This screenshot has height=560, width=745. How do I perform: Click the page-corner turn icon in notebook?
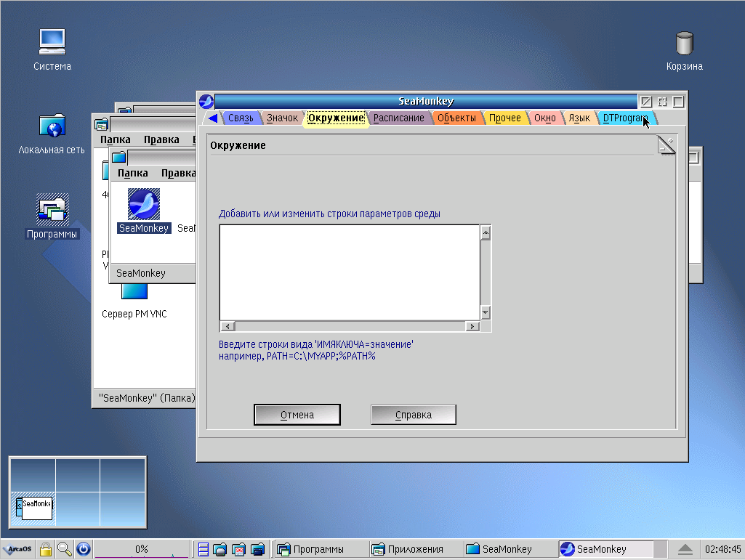(666, 145)
